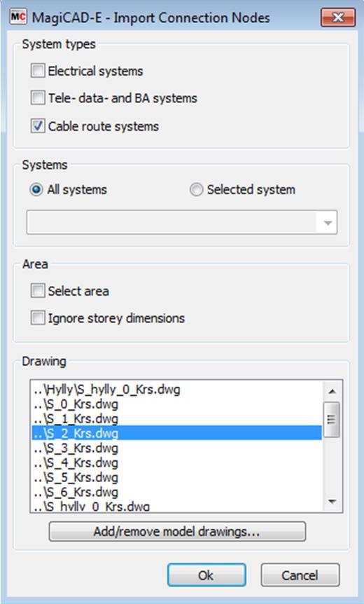Open Add/remove model drawings dialog
The width and height of the screenshot is (364, 604).
[x=177, y=532]
